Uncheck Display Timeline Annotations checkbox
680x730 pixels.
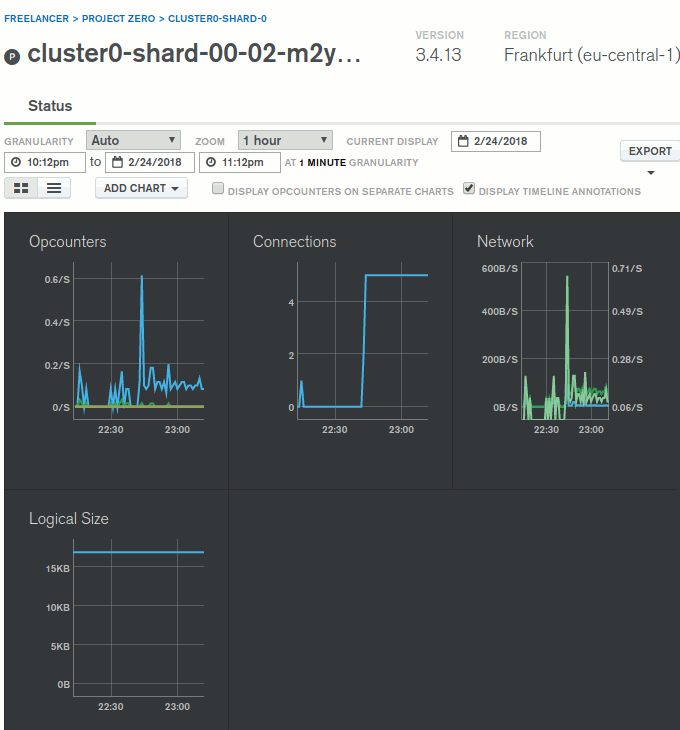click(x=469, y=189)
